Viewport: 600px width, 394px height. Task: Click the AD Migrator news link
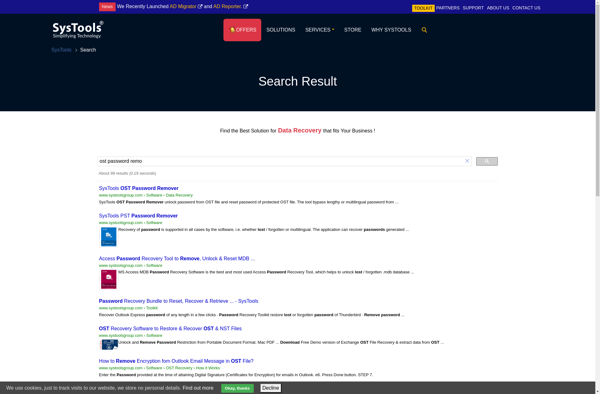coord(183,7)
